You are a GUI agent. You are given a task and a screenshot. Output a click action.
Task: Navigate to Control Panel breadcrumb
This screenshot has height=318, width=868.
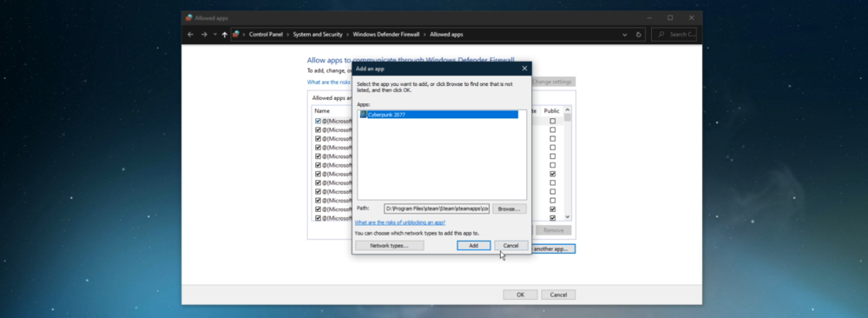pyautogui.click(x=266, y=35)
